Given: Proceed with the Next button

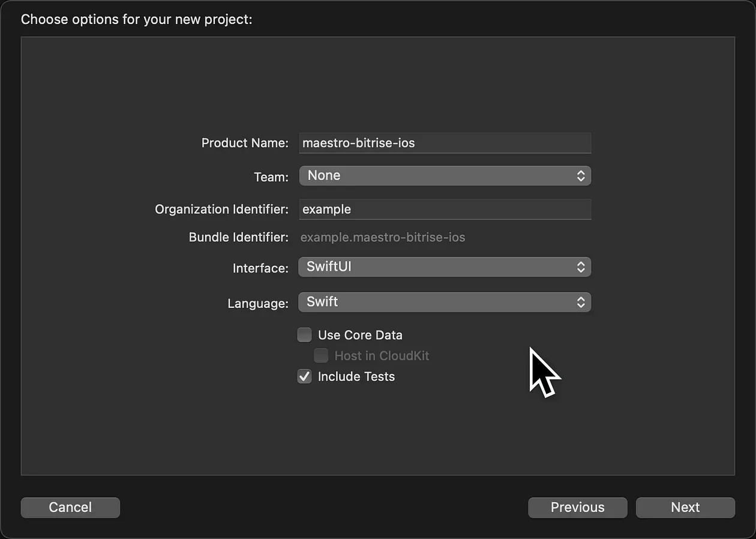Looking at the screenshot, I should (x=685, y=507).
